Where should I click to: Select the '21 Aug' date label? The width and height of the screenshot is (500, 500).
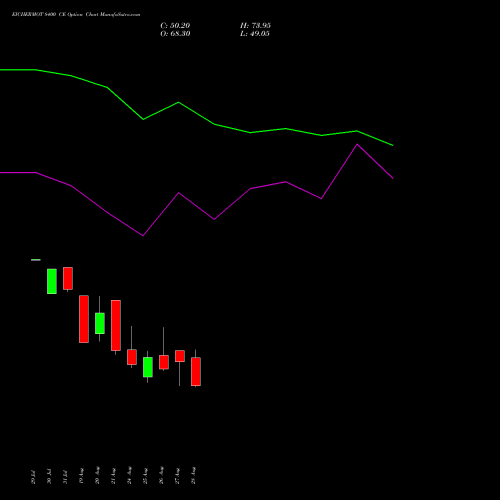click(113, 476)
